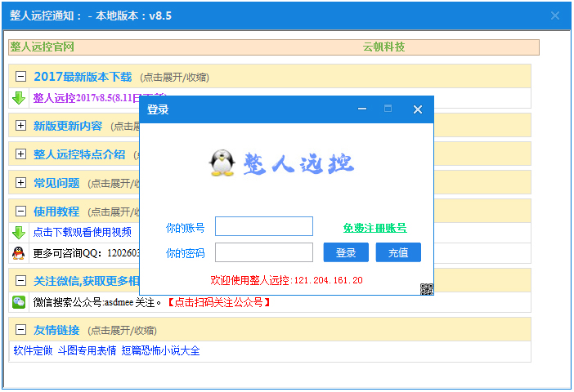Expand the 整人远控特点介绍 section
The image size is (574, 392).
pyautogui.click(x=21, y=154)
